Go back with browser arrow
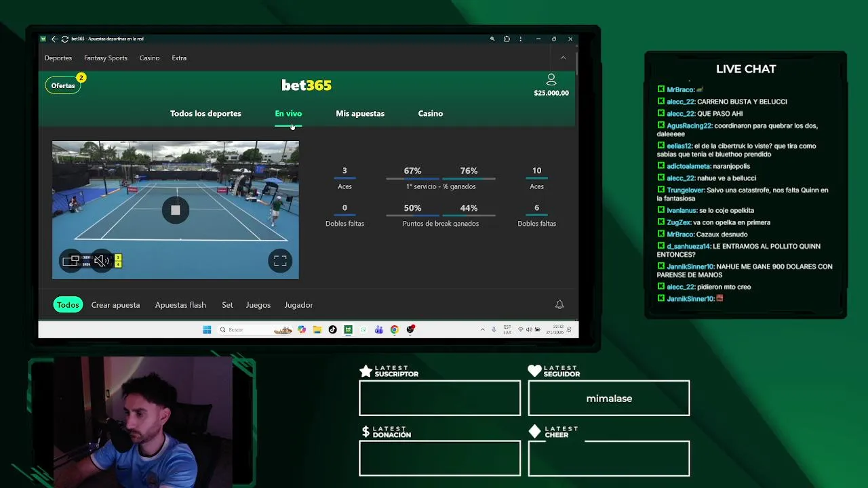Image resolution: width=868 pixels, height=488 pixels. click(54, 39)
